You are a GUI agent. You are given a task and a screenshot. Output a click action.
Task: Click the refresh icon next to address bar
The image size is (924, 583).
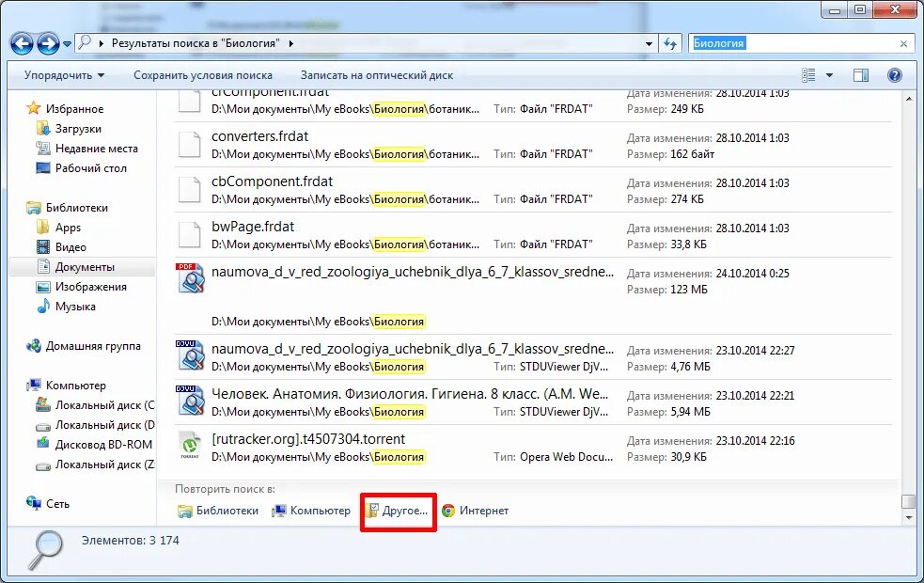670,43
